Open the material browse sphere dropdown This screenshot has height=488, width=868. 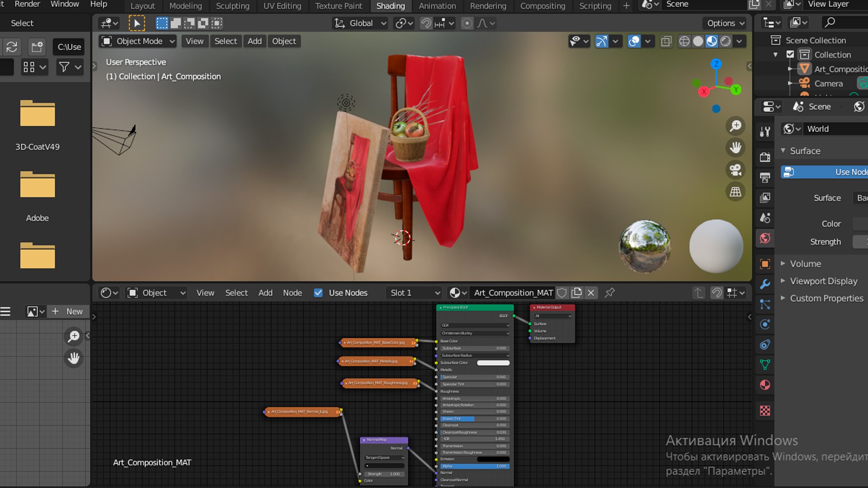(x=458, y=293)
